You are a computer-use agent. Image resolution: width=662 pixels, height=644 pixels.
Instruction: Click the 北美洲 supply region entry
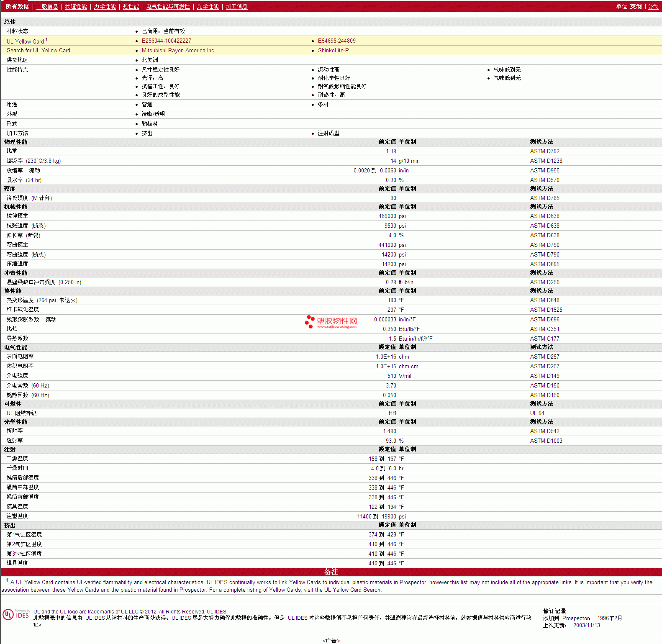tap(150, 60)
